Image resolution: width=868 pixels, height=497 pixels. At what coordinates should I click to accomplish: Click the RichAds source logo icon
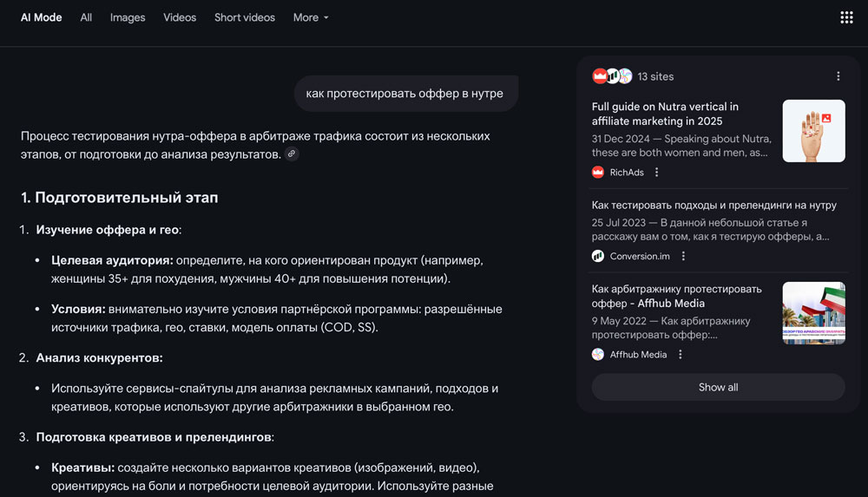pos(598,173)
